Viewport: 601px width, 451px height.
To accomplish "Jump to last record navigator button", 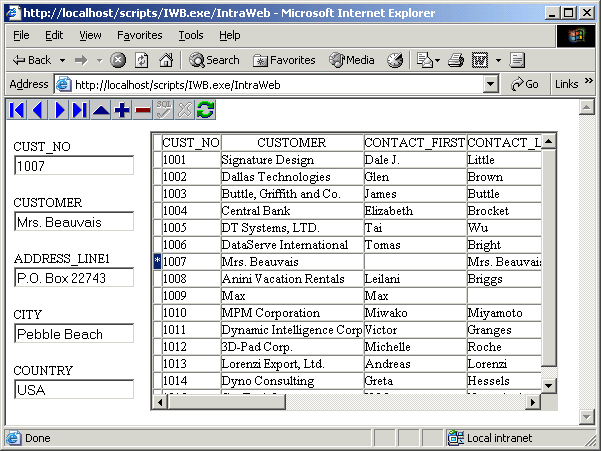I will tap(80, 110).
